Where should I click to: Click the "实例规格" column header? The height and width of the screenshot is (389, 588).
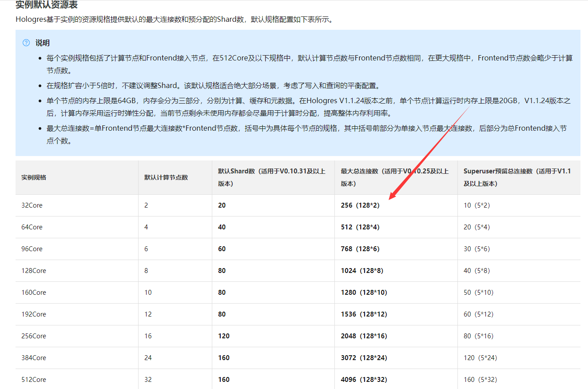coord(34,177)
